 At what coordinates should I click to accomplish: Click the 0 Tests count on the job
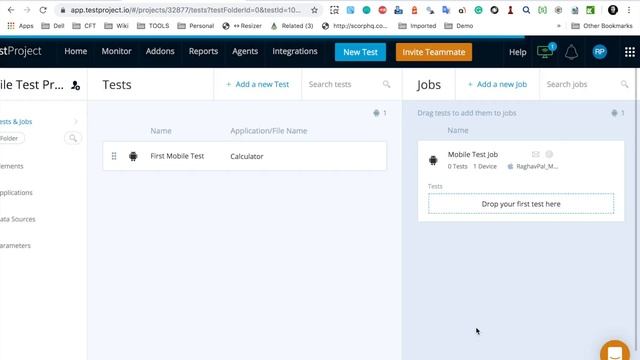click(x=458, y=166)
